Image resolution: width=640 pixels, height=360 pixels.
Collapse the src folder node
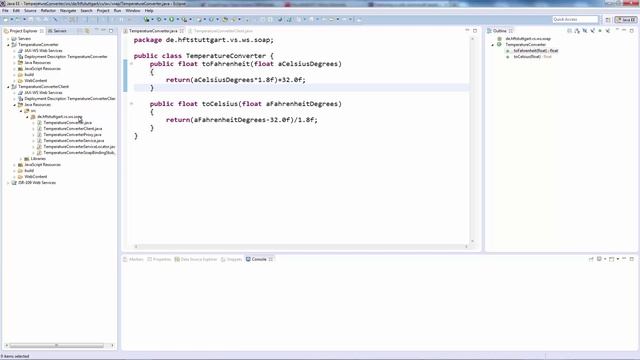click(21, 111)
